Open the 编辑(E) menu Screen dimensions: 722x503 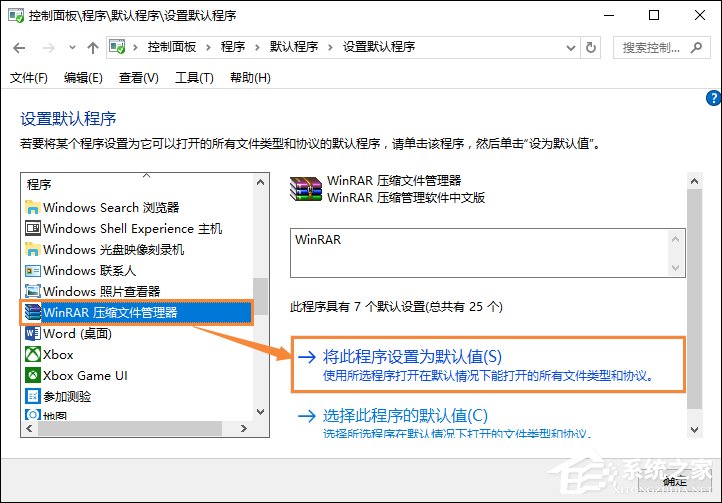coord(83,77)
